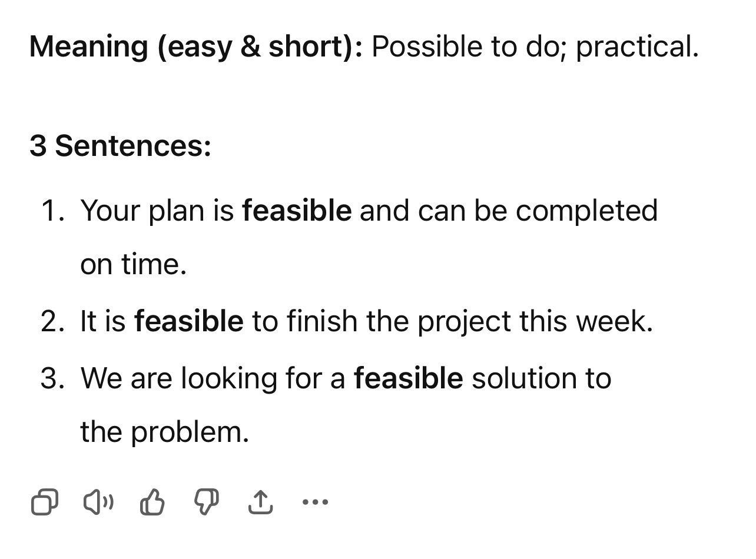
Task: Click bold 'feasible' in the first sentence
Action: tap(297, 211)
